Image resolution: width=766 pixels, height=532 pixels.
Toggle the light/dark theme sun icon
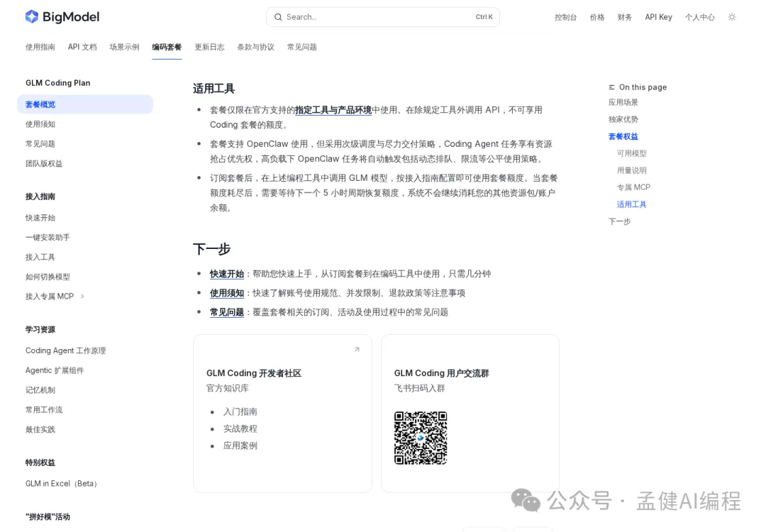[732, 17]
